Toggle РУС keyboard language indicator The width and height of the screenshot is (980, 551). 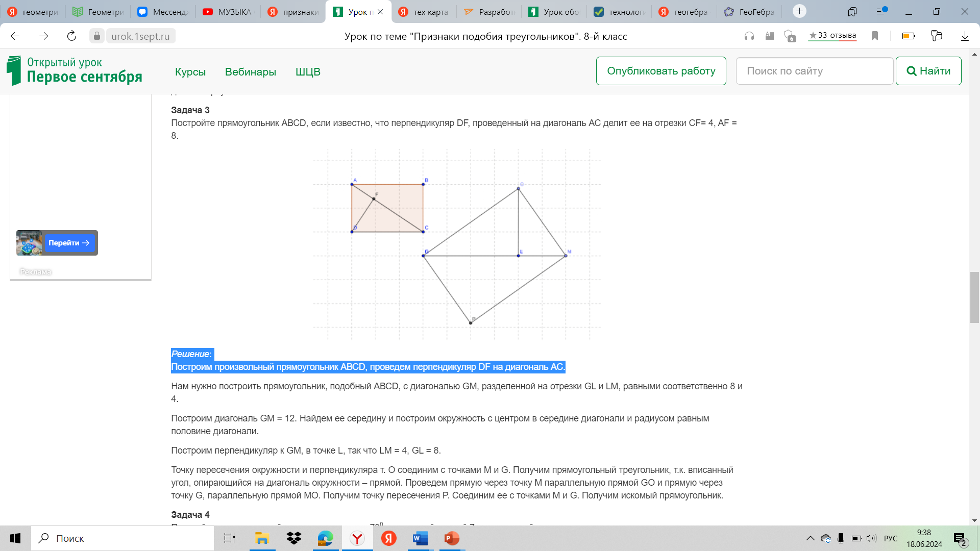890,538
